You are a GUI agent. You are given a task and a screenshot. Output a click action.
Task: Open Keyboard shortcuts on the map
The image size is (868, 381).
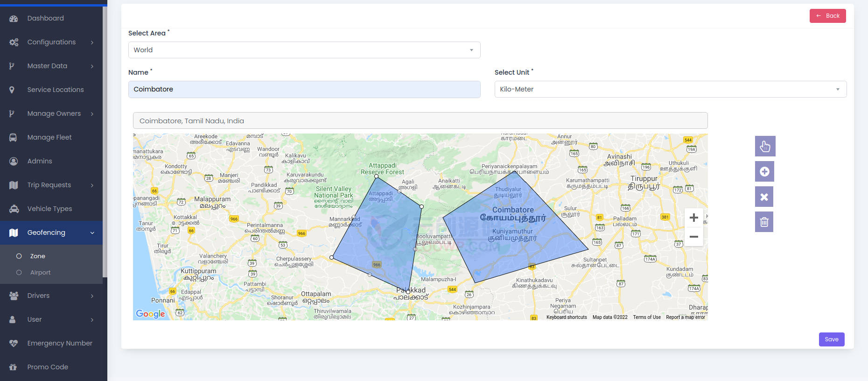[x=567, y=317]
